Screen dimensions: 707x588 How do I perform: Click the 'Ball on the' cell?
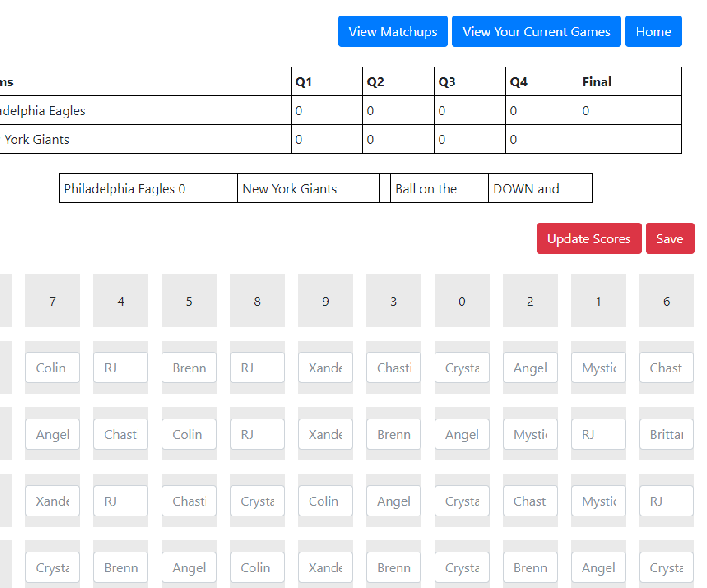click(439, 189)
